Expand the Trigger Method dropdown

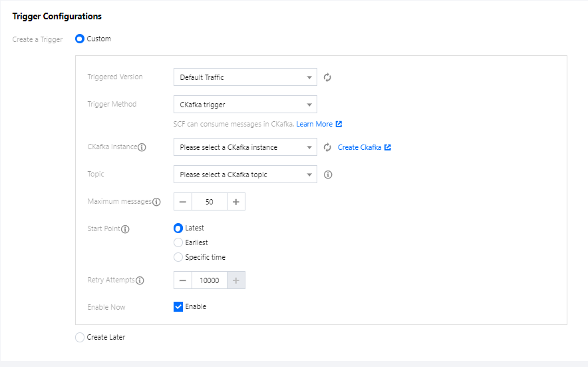[x=245, y=105]
